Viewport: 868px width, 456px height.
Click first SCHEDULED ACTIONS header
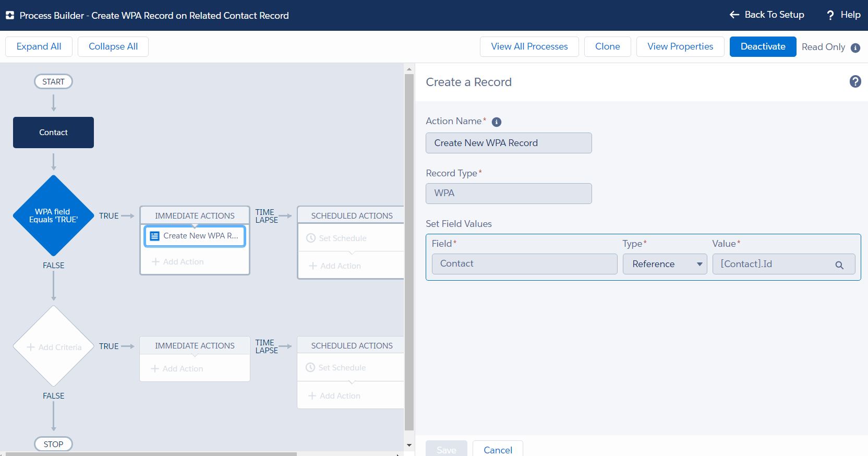352,215
